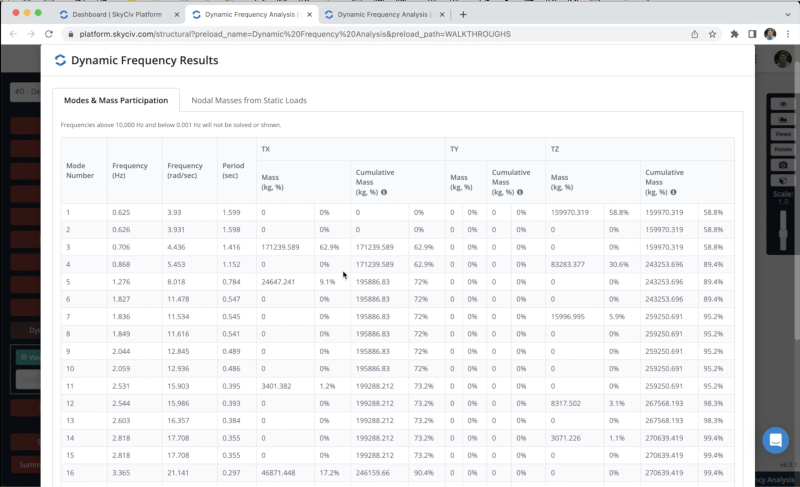The image size is (800, 487).
Task: Click the Period (sec) column header
Action: (237, 170)
